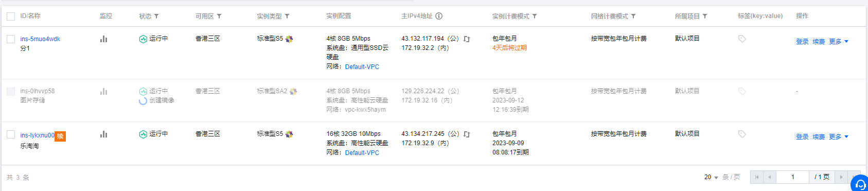This screenshot has height=191, width=868.
Task: Filter by 可用区 column header
Action: point(219,16)
